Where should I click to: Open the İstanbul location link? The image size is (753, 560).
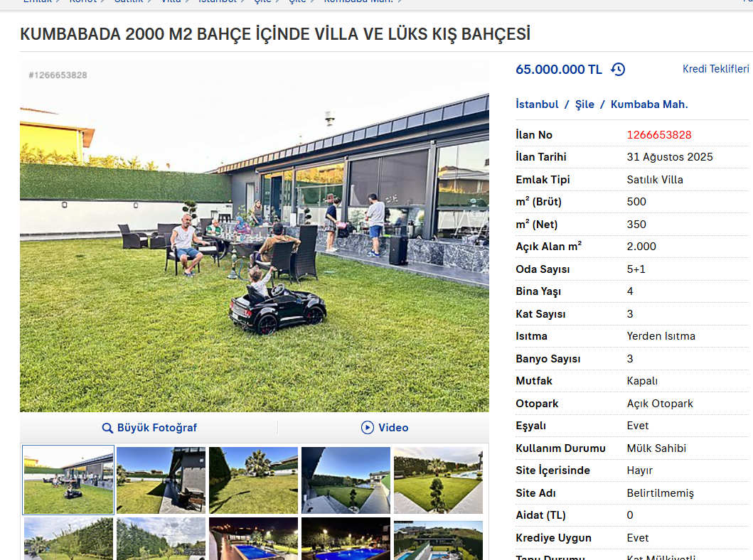(537, 104)
